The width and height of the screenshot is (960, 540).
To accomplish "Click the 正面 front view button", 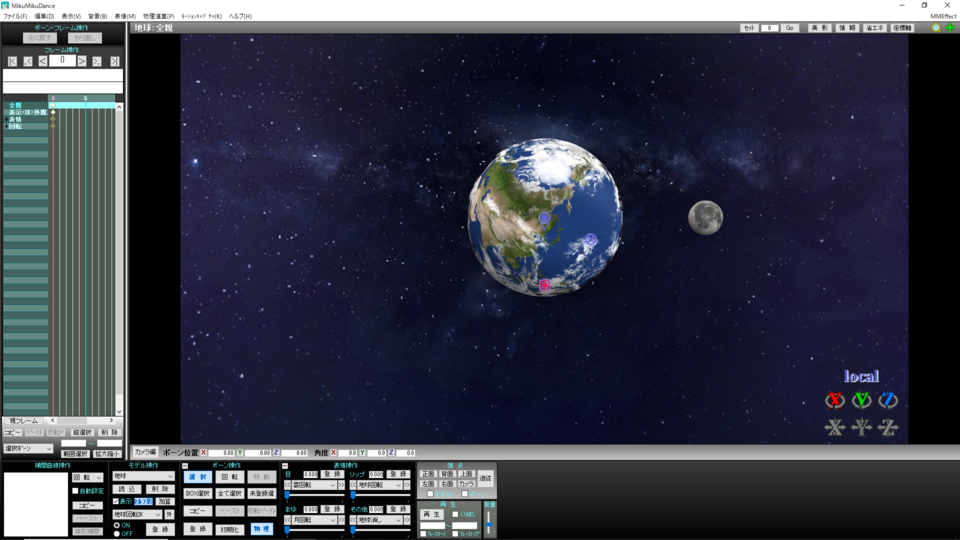I will click(428, 474).
